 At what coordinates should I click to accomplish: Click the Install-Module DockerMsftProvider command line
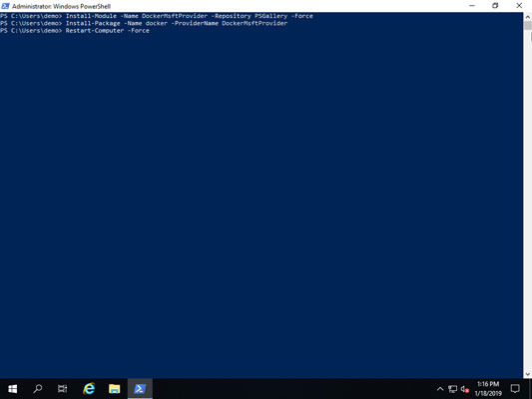click(157, 16)
